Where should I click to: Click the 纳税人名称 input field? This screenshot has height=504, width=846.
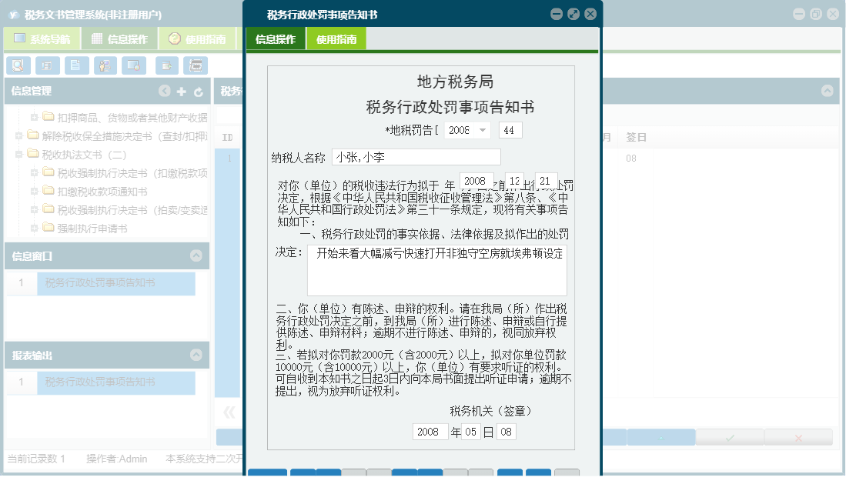[x=416, y=156]
